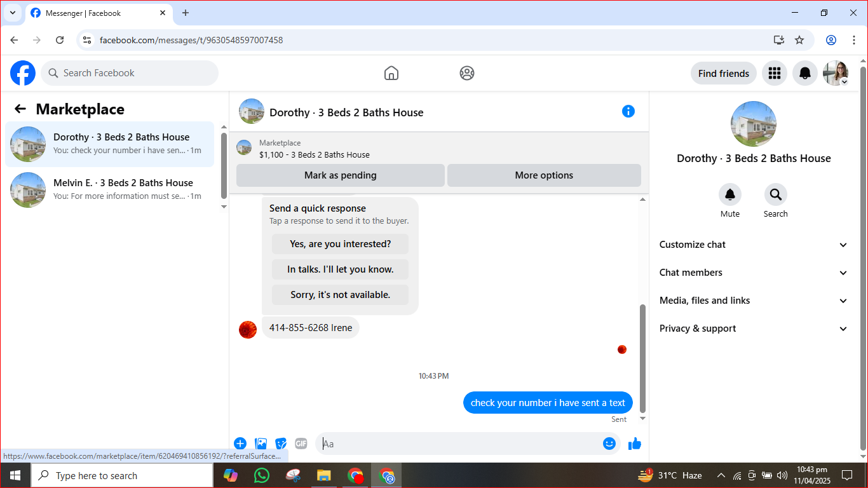The width and height of the screenshot is (868, 488).
Task: Click the chat messages scrollbar
Action: [x=642, y=358]
